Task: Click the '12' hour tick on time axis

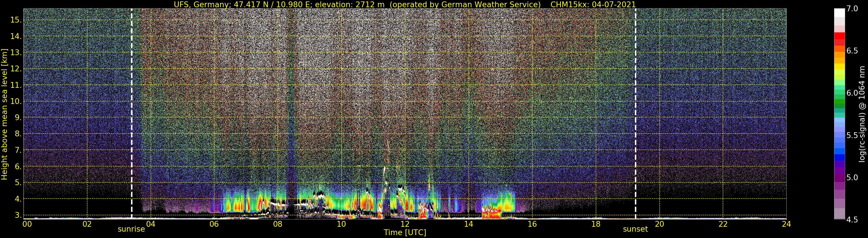Action: pos(405,224)
